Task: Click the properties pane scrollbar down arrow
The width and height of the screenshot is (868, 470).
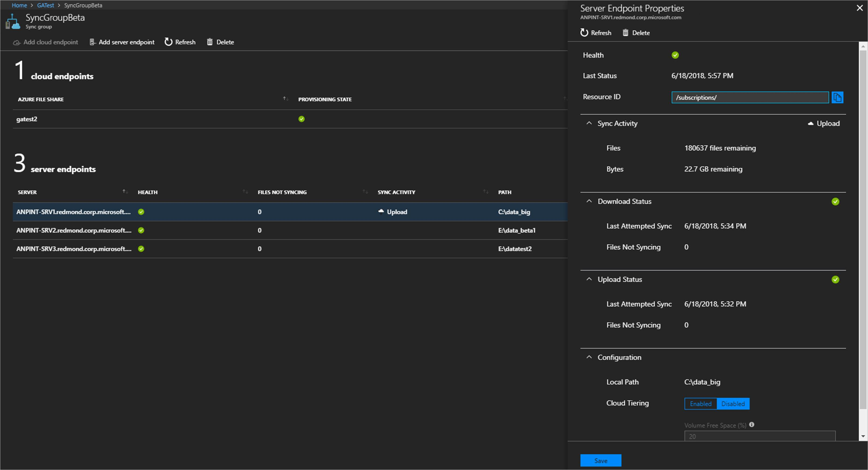Action: click(863, 436)
